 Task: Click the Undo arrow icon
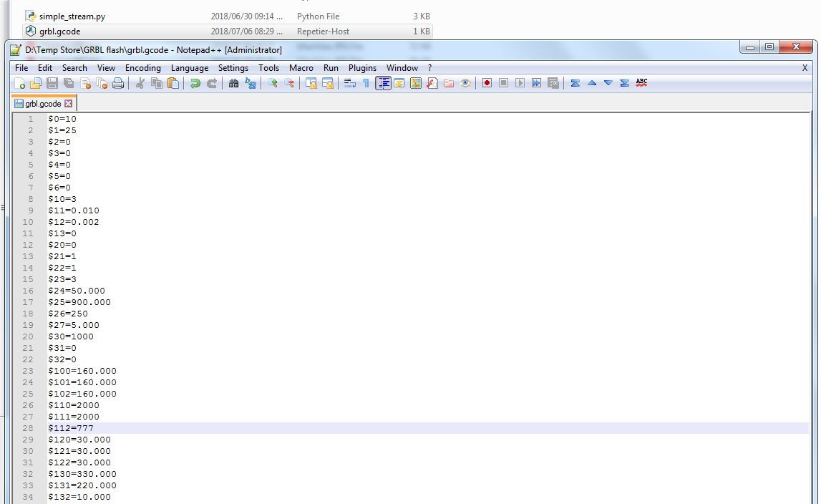tap(195, 83)
